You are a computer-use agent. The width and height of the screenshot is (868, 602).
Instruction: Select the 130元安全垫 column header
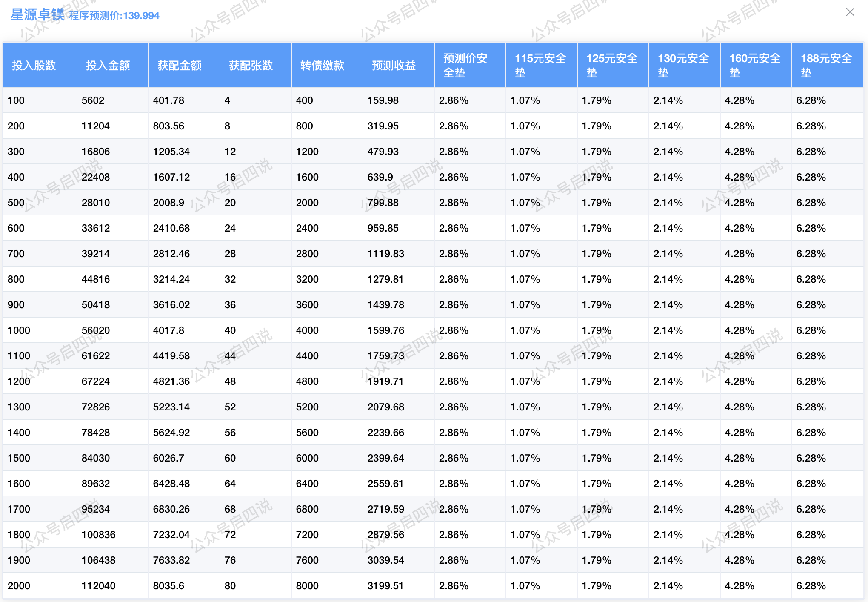683,66
